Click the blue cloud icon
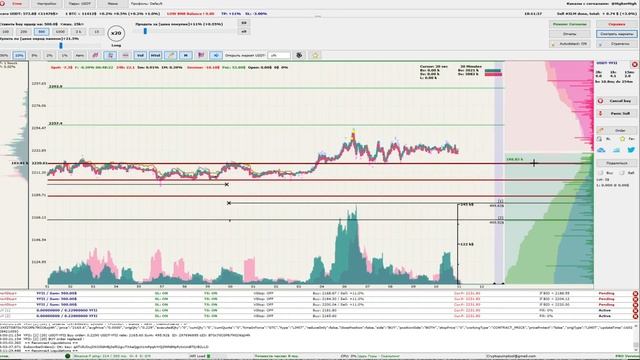 click(x=601, y=150)
